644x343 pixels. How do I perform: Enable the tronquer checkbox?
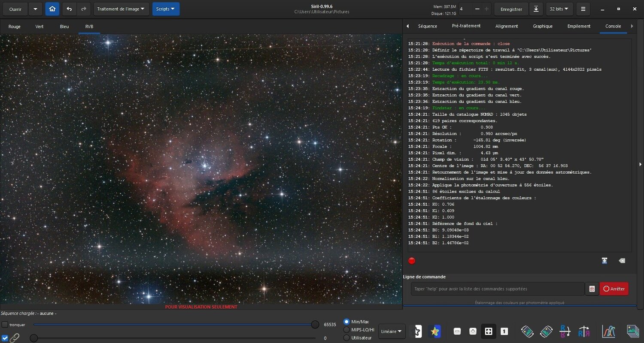pyautogui.click(x=5, y=325)
